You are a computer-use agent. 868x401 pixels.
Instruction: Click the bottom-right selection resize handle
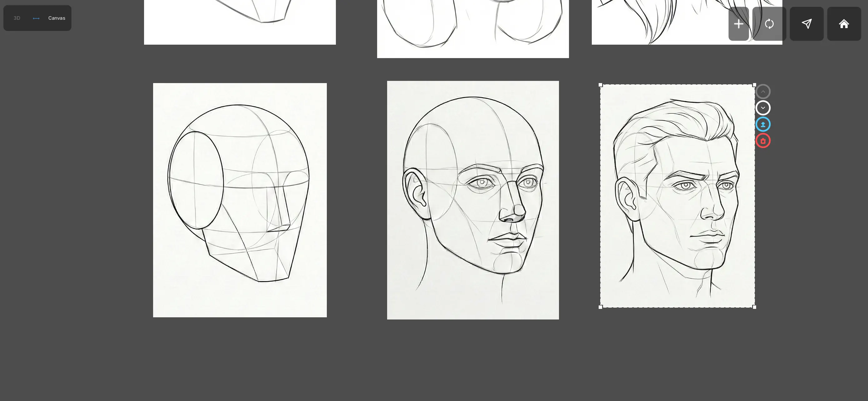click(754, 307)
